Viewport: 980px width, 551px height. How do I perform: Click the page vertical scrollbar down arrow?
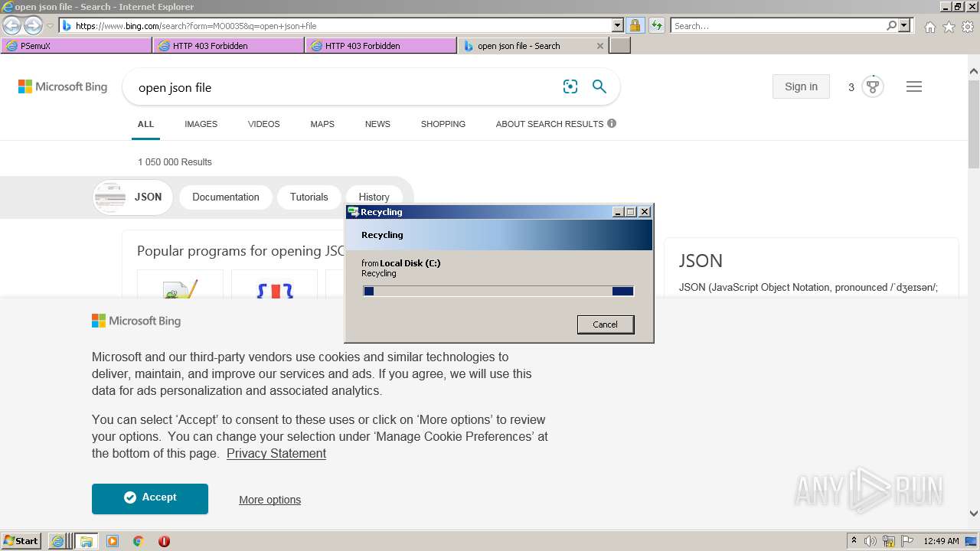[974, 514]
